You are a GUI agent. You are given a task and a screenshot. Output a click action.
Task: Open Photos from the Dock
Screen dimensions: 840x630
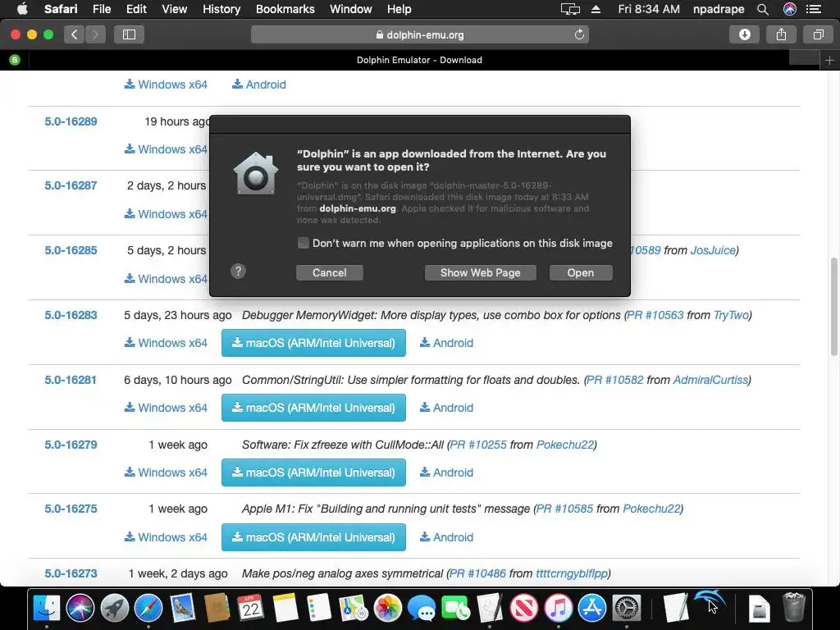point(387,608)
